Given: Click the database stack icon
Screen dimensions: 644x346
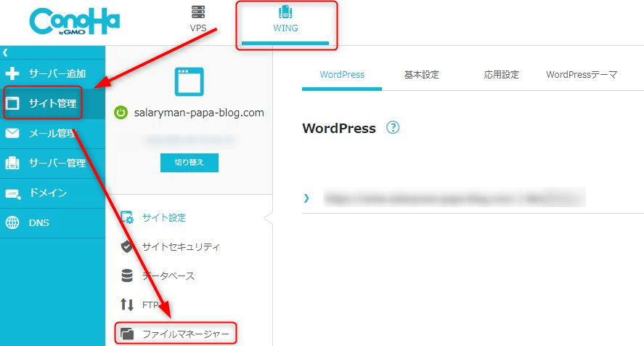Looking at the screenshot, I should tap(127, 275).
